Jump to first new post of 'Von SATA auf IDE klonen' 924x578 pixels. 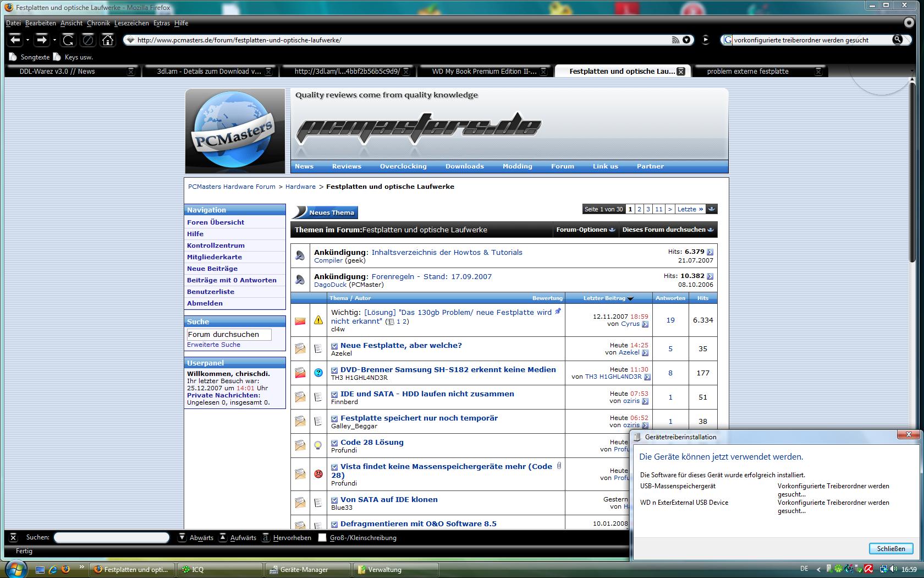334,500
